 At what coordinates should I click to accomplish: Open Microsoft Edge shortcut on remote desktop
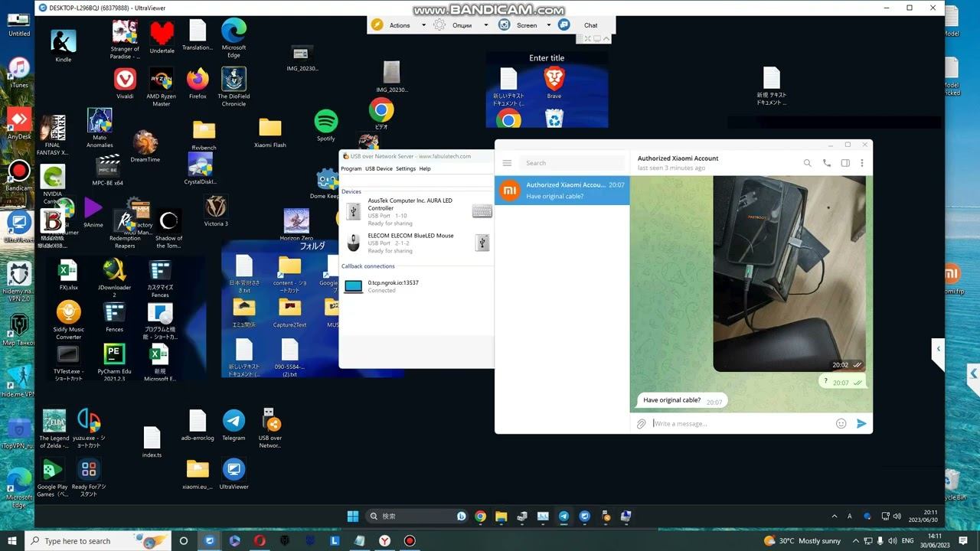(x=234, y=39)
